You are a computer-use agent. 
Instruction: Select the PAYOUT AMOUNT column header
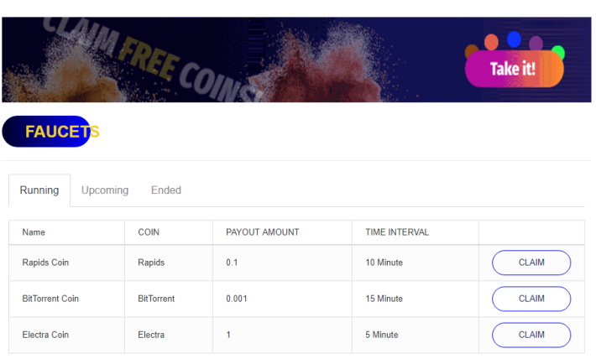tap(262, 232)
